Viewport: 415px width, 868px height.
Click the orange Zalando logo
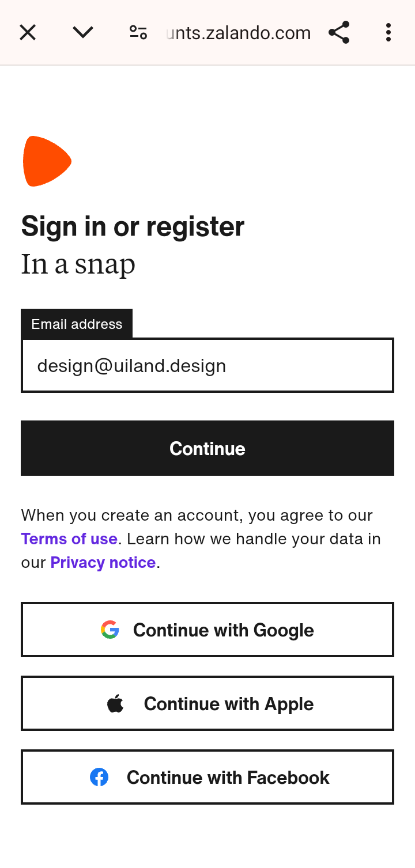(x=47, y=161)
